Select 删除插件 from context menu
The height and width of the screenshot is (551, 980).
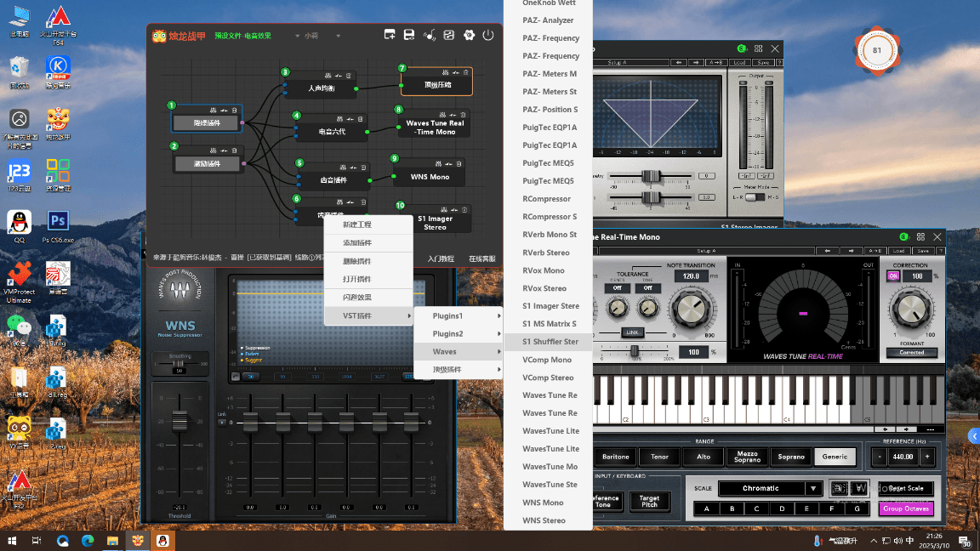[368, 261]
